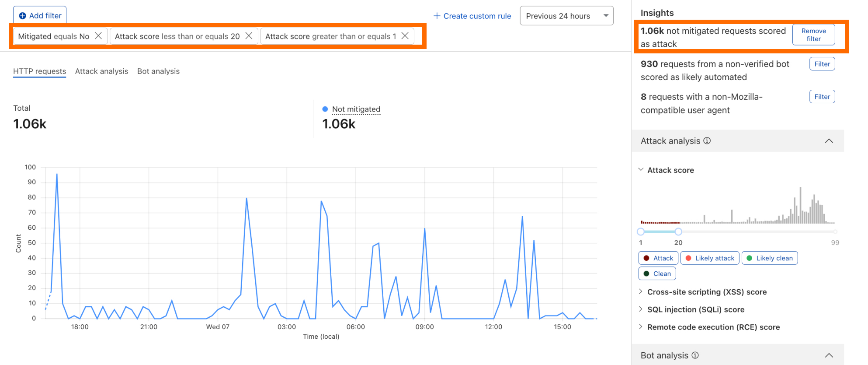The height and width of the screenshot is (365, 868).
Task: Filter by 930 non-verified bot requests
Action: (x=822, y=64)
